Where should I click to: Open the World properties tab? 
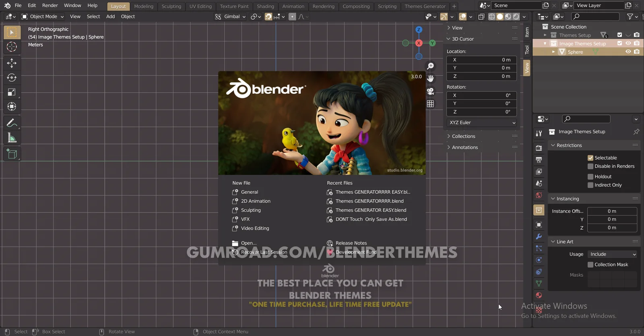tap(539, 195)
